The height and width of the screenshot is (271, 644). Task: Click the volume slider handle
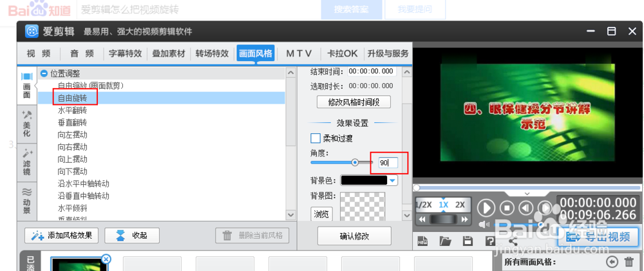pyautogui.click(x=542, y=225)
